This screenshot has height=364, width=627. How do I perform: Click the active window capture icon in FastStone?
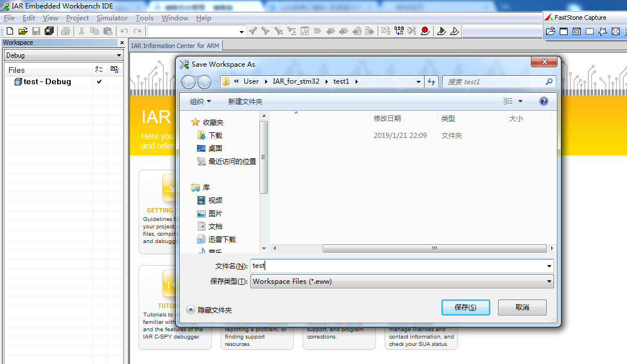pyautogui.click(x=563, y=31)
